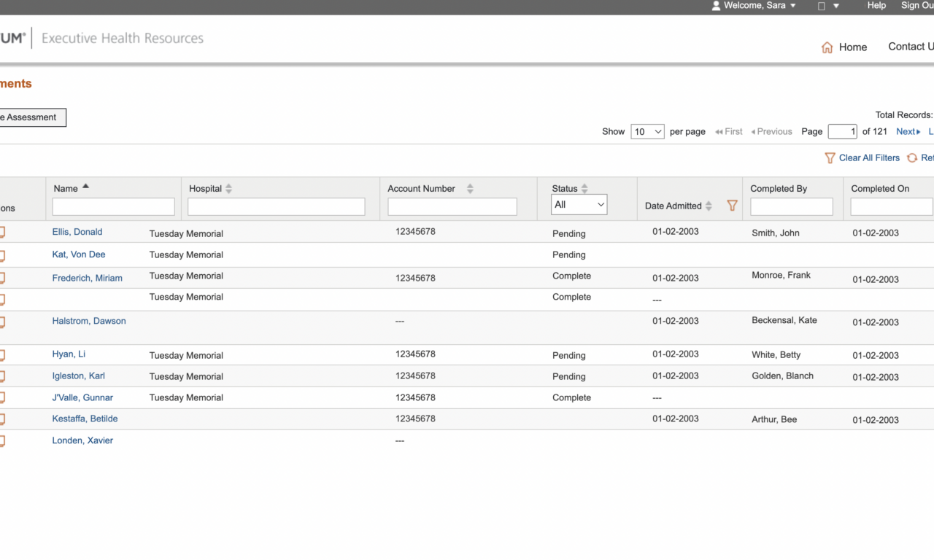Open the Help menu item
The width and height of the screenshot is (934, 560).
click(x=876, y=6)
